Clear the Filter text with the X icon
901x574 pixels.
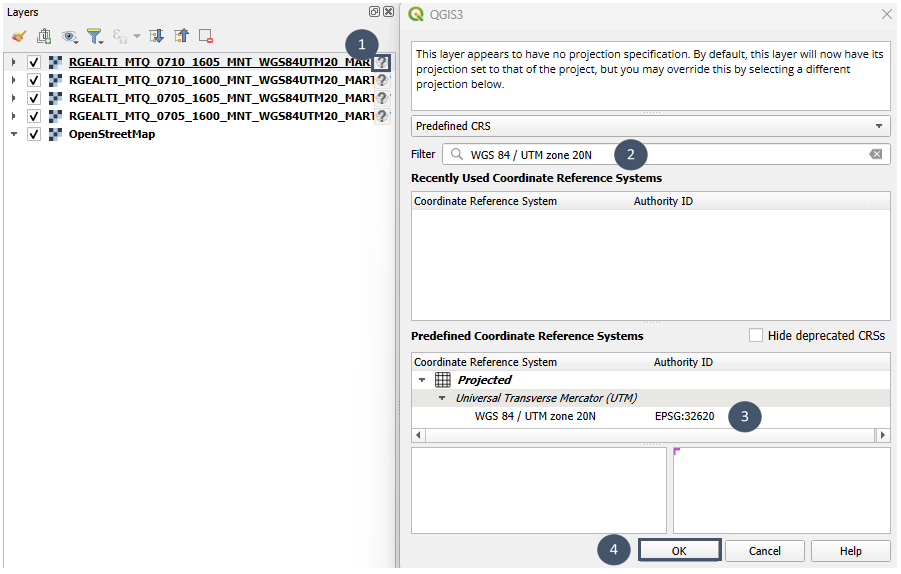[876, 154]
